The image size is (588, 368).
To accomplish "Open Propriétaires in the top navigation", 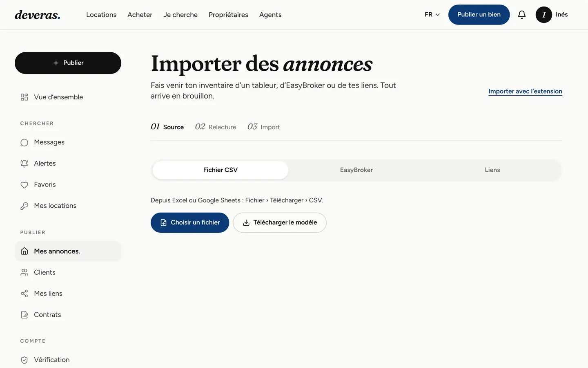I will 228,15.
